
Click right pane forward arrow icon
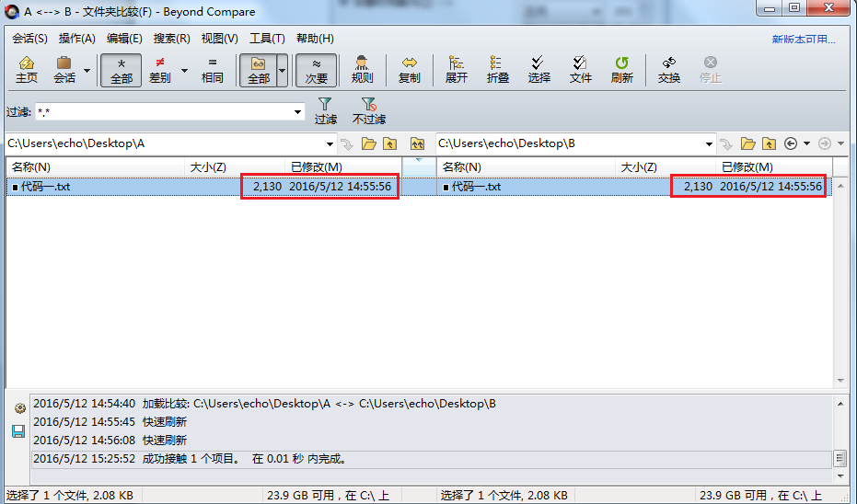pos(824,143)
